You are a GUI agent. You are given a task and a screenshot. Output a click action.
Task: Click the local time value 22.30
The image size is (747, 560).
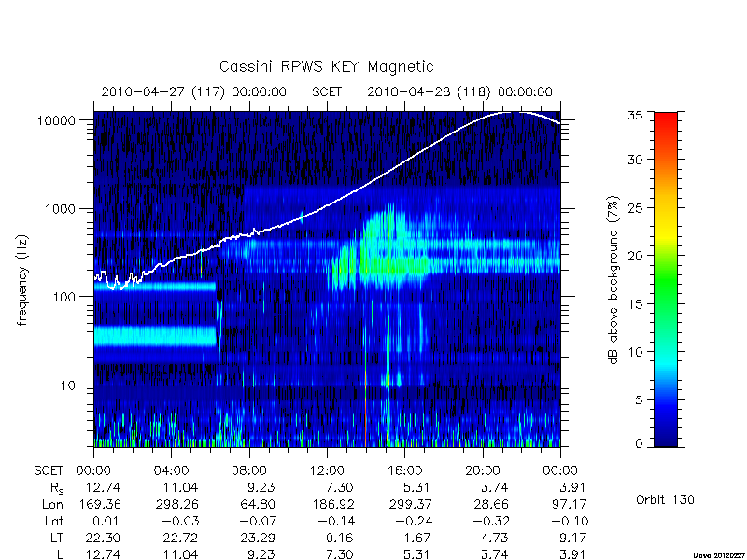pyautogui.click(x=103, y=539)
